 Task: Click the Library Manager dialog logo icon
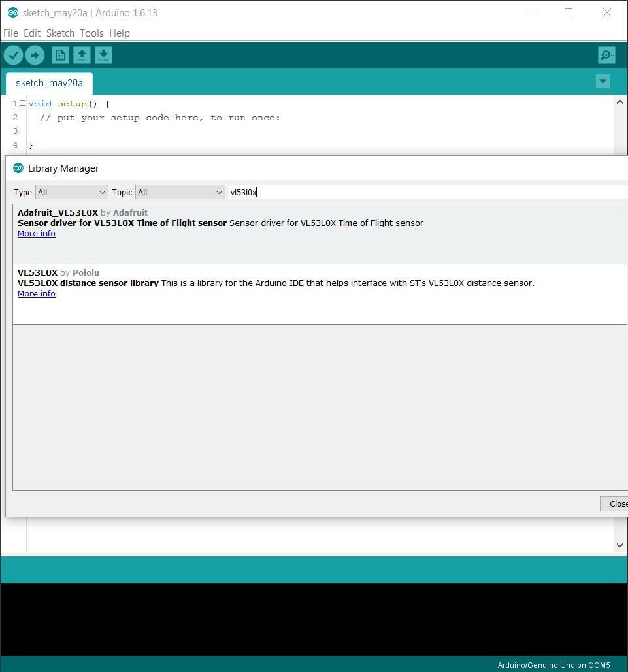tap(18, 168)
